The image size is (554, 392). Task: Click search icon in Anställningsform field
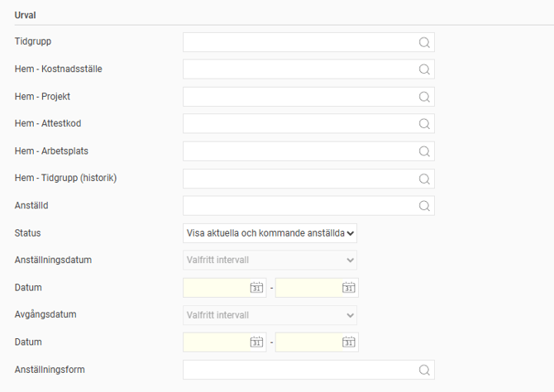(424, 370)
